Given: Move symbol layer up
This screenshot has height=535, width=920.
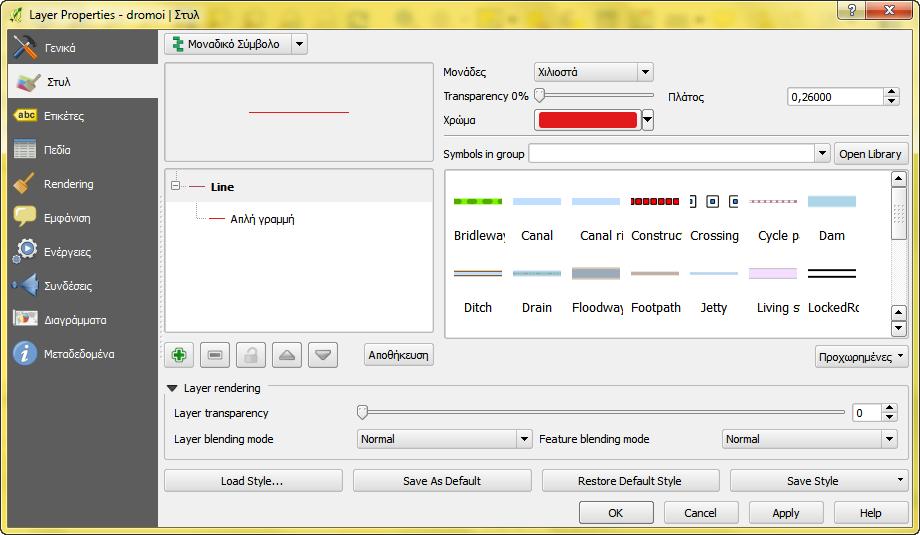Looking at the screenshot, I should (287, 355).
